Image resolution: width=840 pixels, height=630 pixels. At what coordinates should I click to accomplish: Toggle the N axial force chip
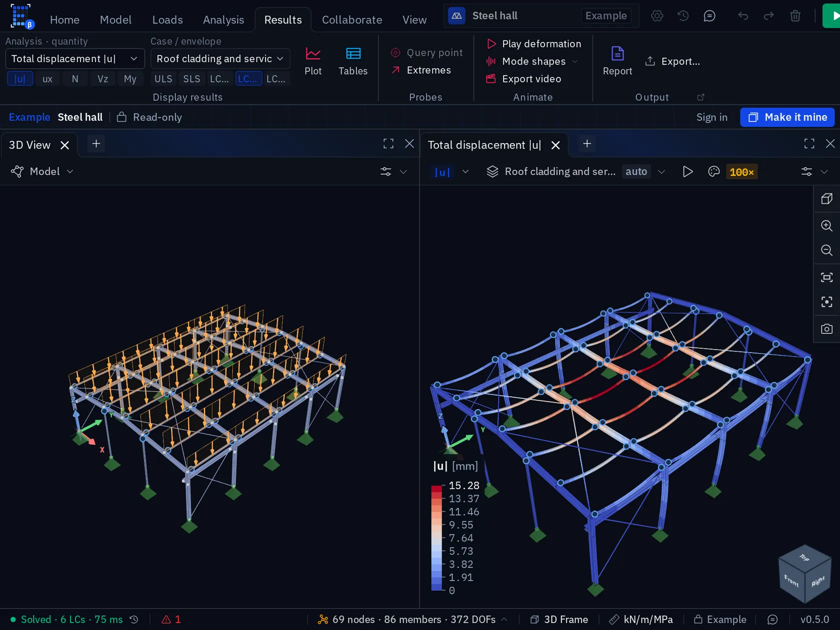pos(75,78)
